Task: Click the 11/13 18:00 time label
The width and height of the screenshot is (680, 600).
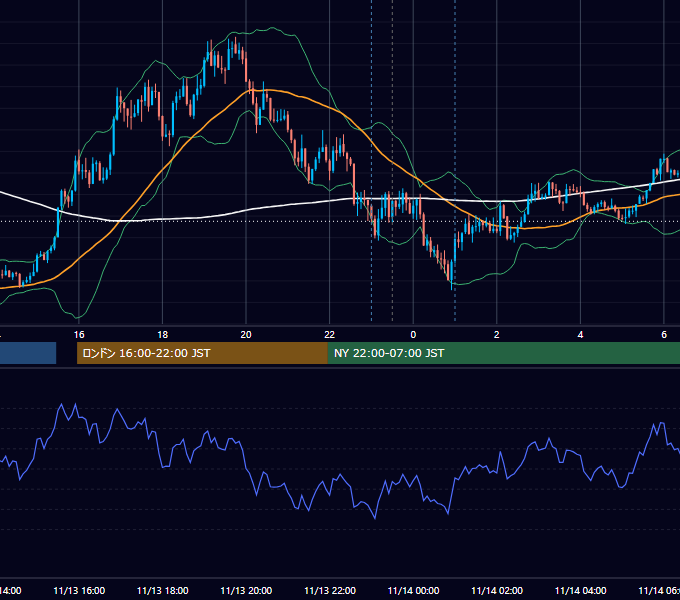Action: (163, 590)
